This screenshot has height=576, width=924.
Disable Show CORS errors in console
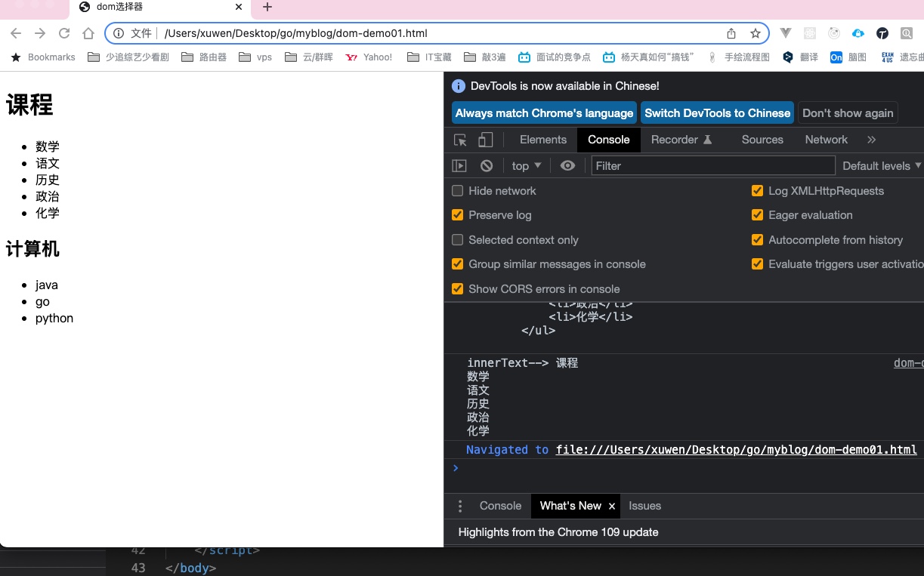coord(457,289)
